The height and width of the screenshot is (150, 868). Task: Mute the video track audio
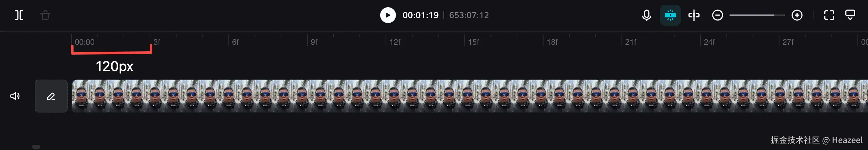[15, 96]
